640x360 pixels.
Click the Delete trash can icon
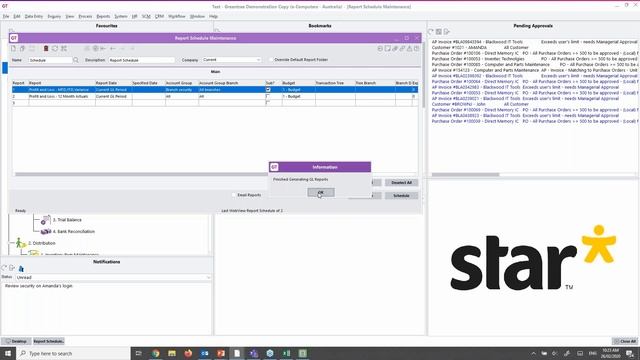46,49
